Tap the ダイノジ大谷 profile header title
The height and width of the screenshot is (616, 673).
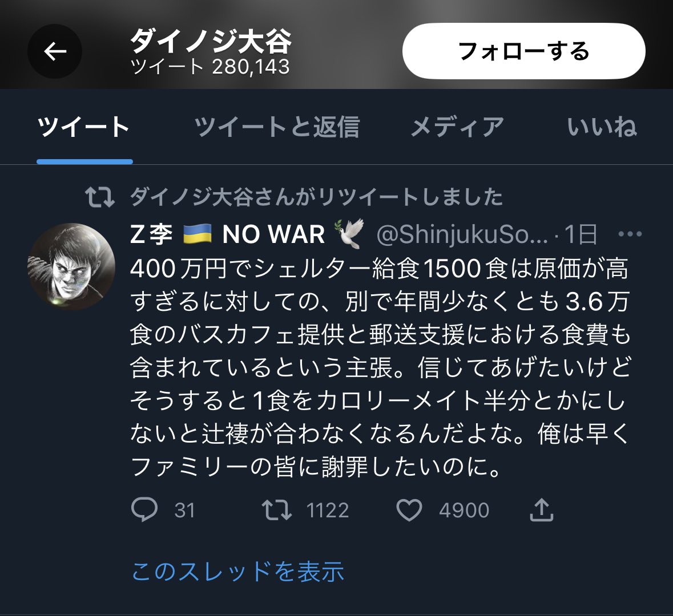coord(211,40)
